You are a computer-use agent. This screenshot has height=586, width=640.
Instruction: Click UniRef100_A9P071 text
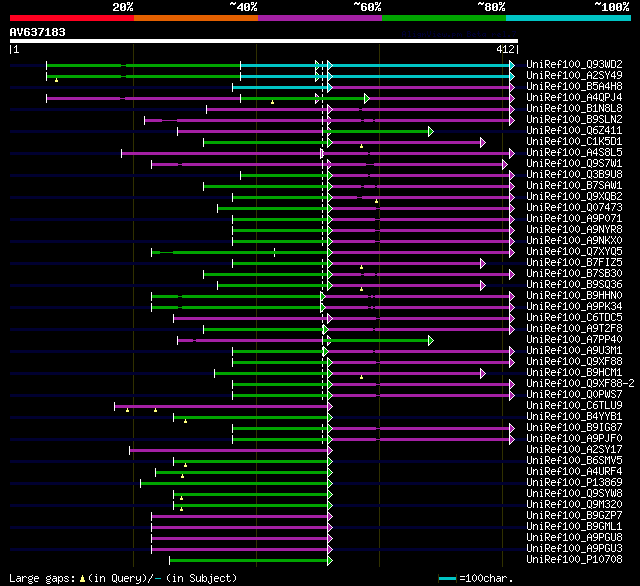[x=574, y=219]
